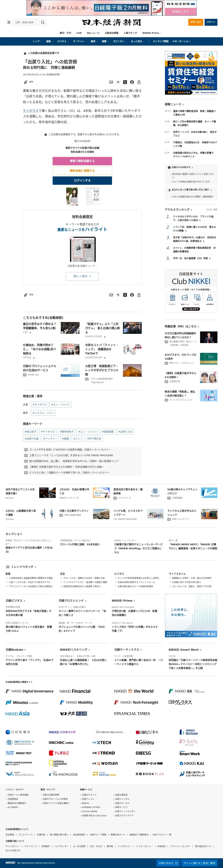The width and height of the screenshot is (223, 868).
Task: Open the NATIONAL GEOGRAPHIC logo link
Action: coord(58,764)
